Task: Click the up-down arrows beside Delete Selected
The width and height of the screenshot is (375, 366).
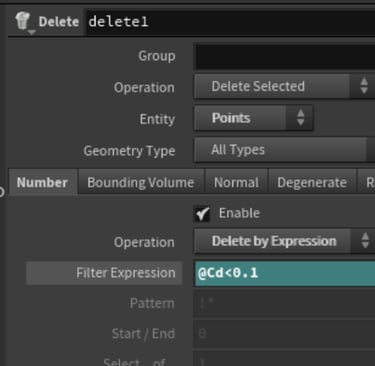Action: point(364,86)
